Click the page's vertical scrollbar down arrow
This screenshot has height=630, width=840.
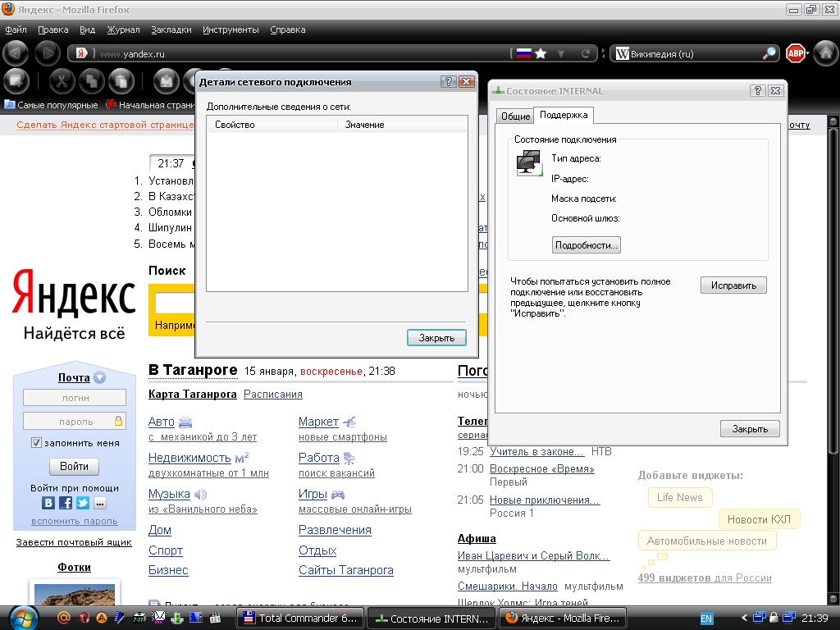pos(833,598)
